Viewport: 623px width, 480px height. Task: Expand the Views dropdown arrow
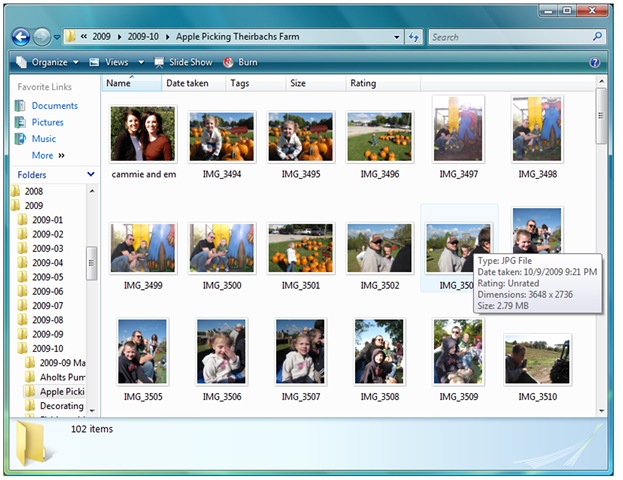click(x=141, y=62)
